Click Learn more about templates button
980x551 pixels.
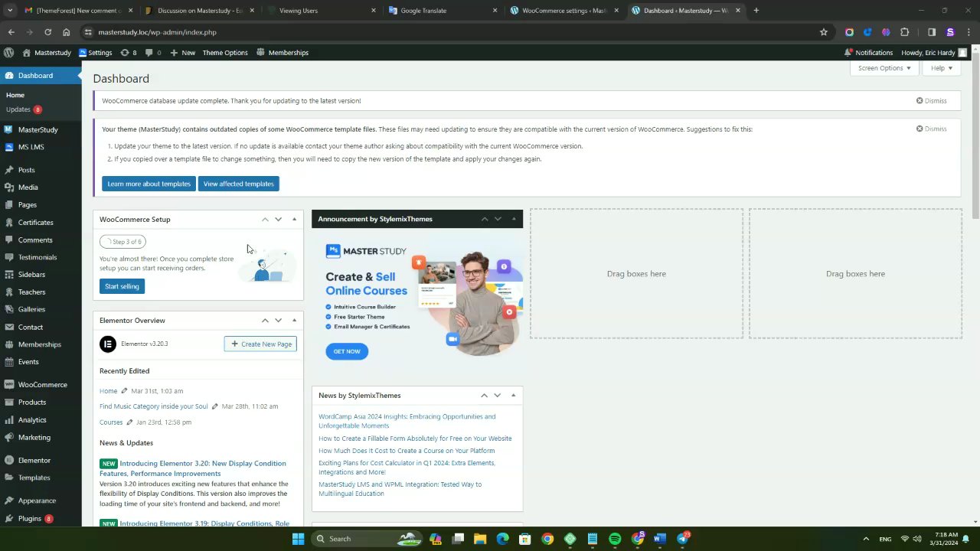click(149, 184)
